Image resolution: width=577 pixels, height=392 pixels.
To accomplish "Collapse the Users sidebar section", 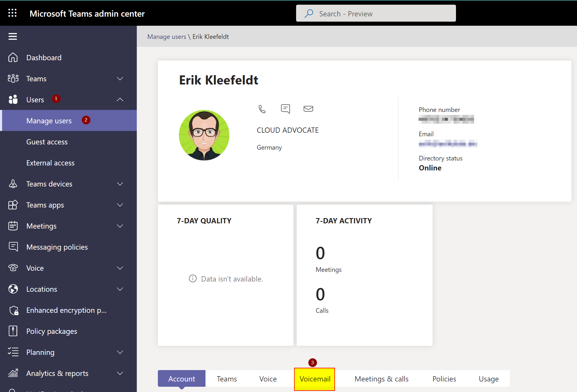I will coord(120,100).
